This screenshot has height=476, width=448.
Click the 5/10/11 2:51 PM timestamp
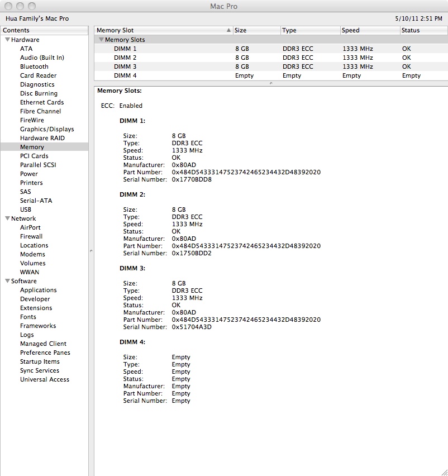(418, 18)
